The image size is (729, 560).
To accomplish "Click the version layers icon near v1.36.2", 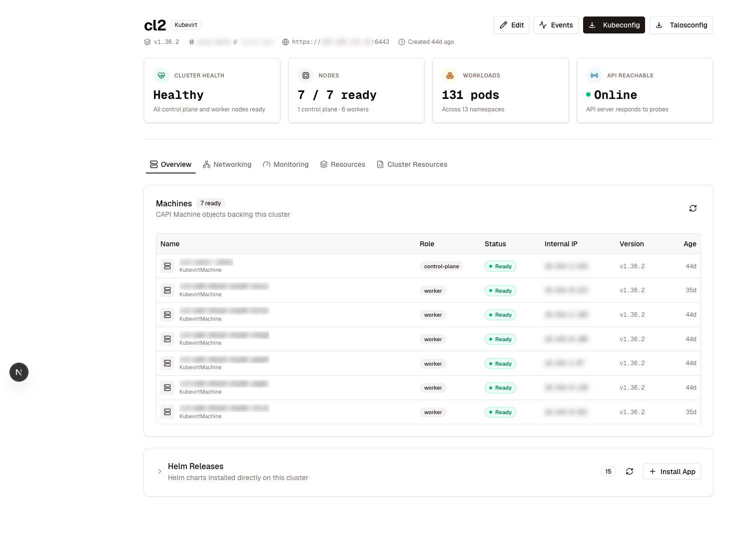I will pos(147,42).
